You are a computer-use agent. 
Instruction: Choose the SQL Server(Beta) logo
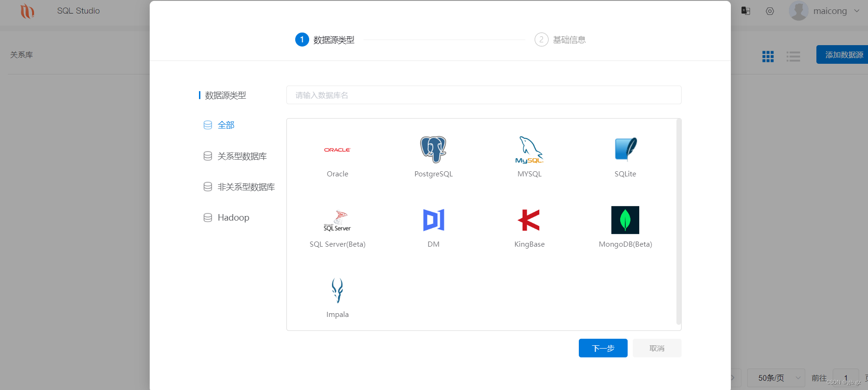338,221
